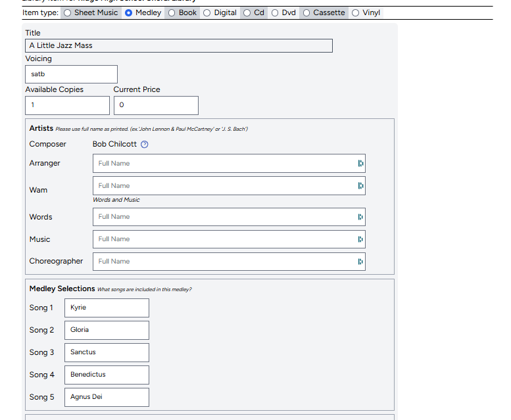Select the Sheet Music item type
This screenshot has width=511, height=420.
[x=68, y=12]
